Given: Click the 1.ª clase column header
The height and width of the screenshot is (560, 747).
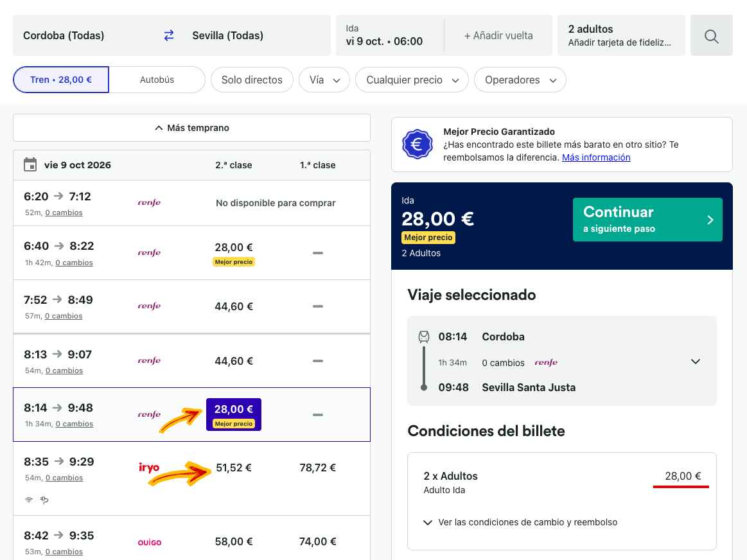Looking at the screenshot, I should (x=318, y=165).
